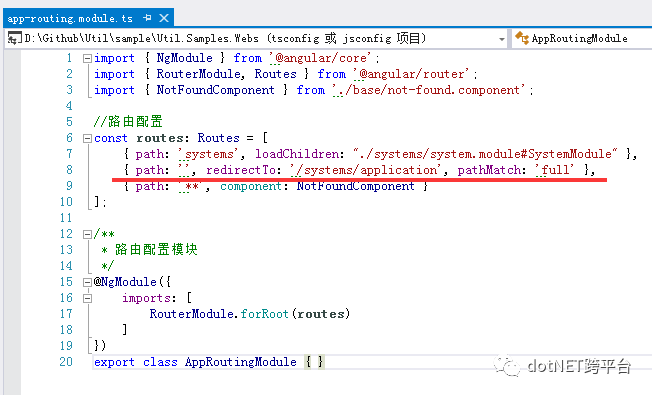652x395 pixels.
Task: Click 'AppRoutingModule' in export class line
Action: 241,362
